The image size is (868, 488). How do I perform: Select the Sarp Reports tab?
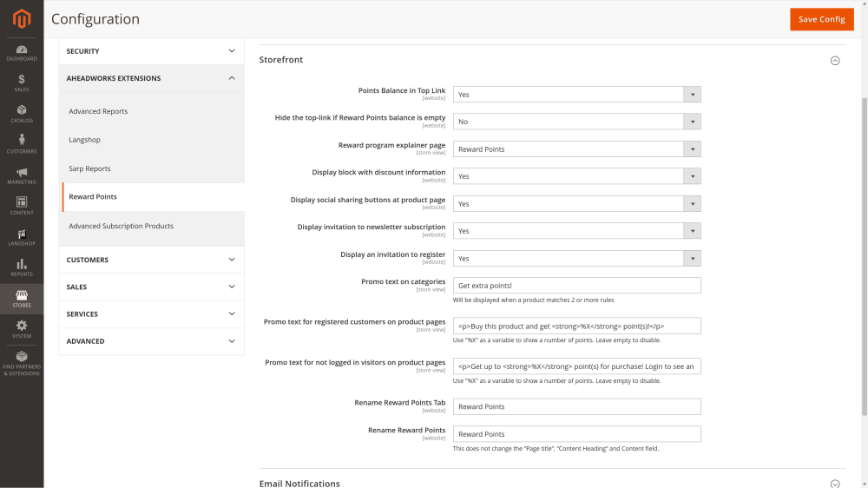89,168
